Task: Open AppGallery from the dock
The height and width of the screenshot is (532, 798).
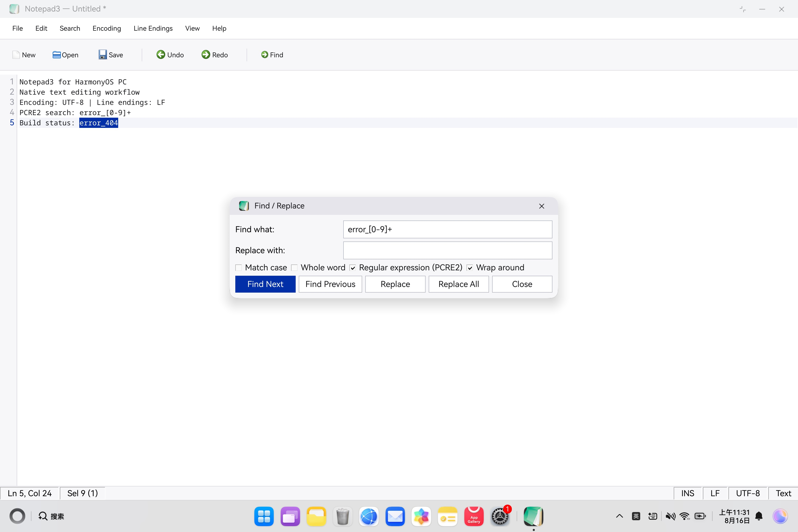Action: [x=474, y=516]
